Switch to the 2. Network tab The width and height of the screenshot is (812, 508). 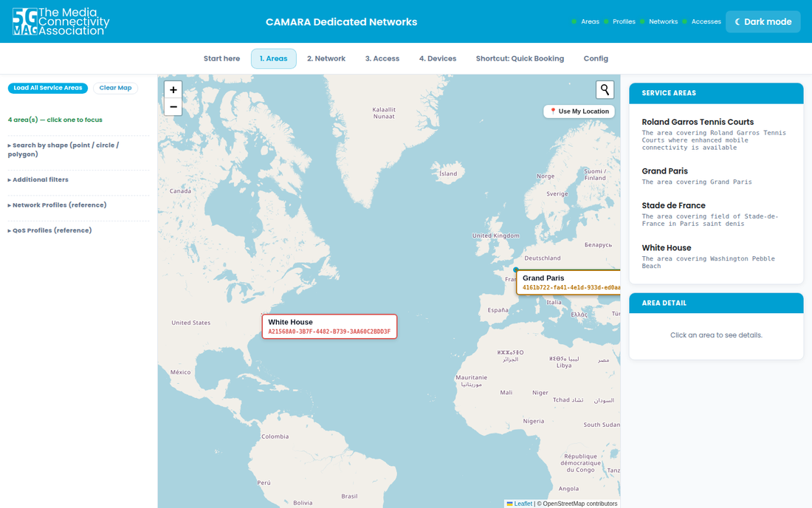pyautogui.click(x=326, y=58)
